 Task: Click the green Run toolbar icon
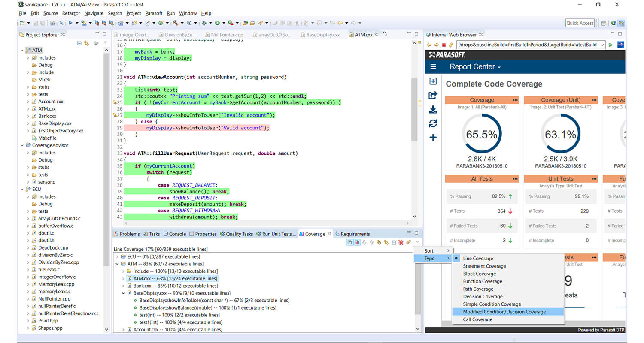tap(217, 23)
